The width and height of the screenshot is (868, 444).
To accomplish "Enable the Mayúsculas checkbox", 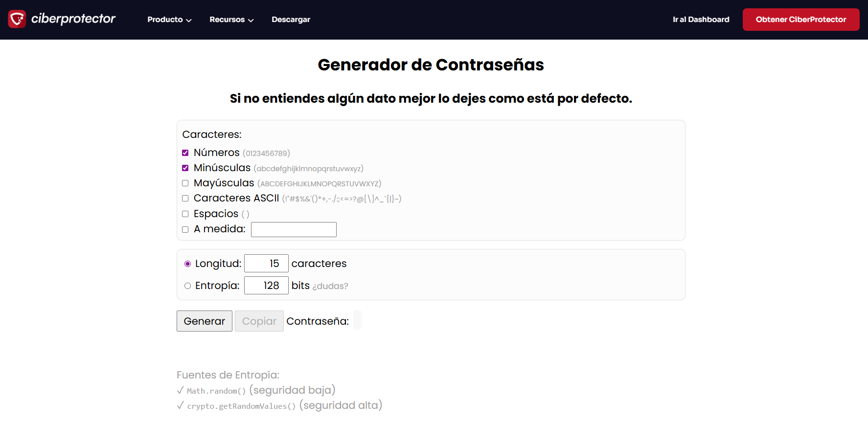I will point(185,183).
